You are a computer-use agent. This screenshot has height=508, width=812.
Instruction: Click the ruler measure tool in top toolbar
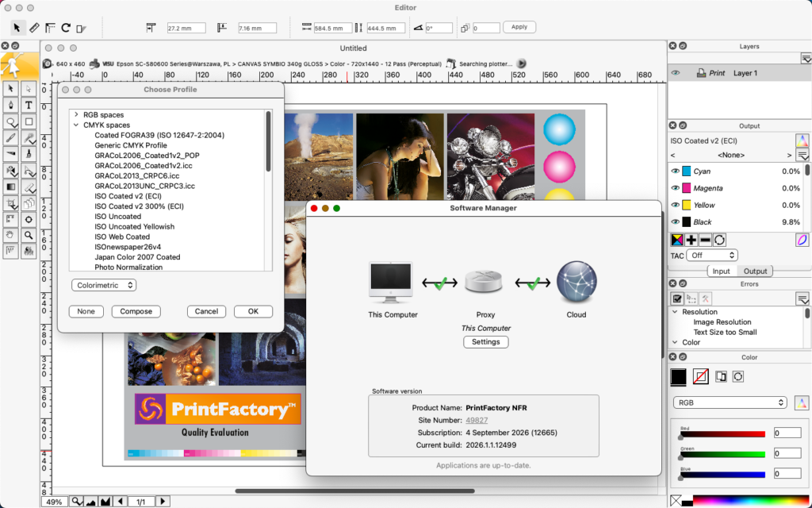coord(34,28)
